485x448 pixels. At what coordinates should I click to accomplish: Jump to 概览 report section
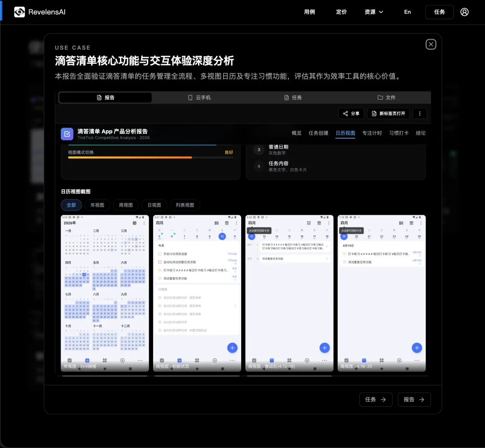[296, 133]
